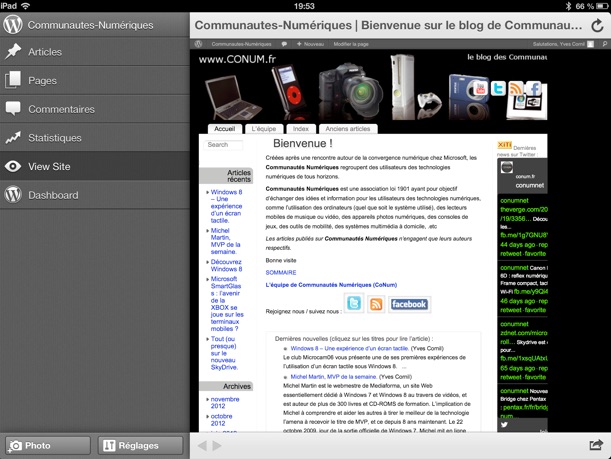Image resolution: width=611 pixels, height=459 pixels.
Task: Click search magnifier in admin bar
Action: 604,44
